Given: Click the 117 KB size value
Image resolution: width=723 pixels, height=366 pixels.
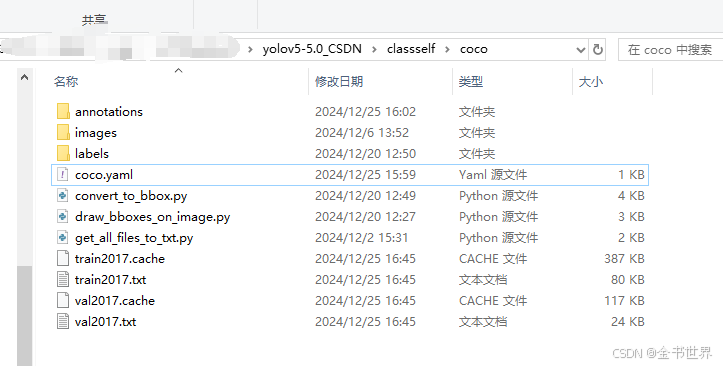Looking at the screenshot, I should (624, 301).
